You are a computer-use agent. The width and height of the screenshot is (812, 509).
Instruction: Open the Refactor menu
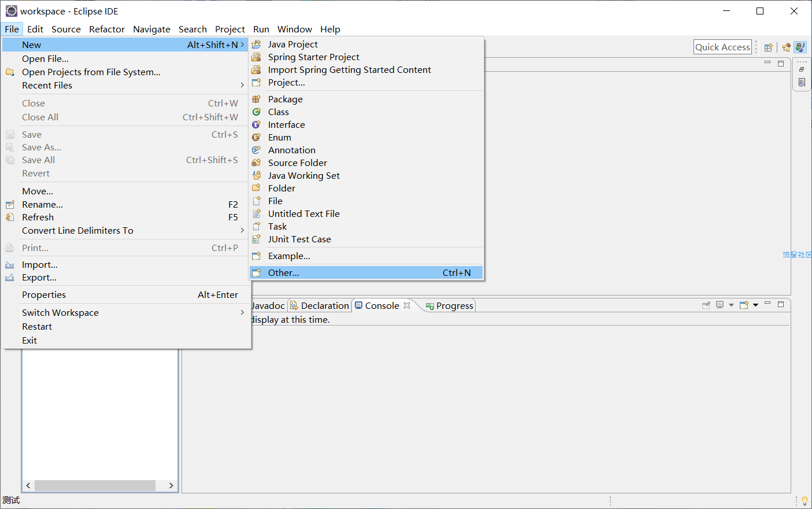click(x=107, y=29)
